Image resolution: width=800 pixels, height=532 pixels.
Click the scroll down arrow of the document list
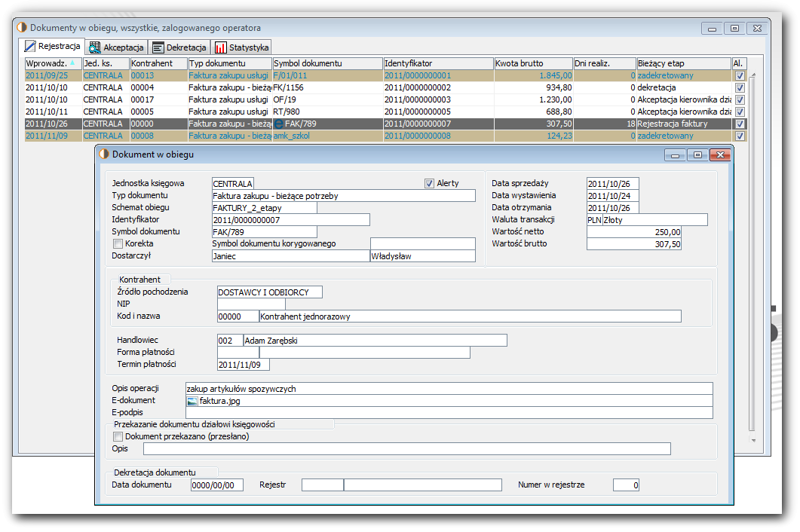coord(753,440)
